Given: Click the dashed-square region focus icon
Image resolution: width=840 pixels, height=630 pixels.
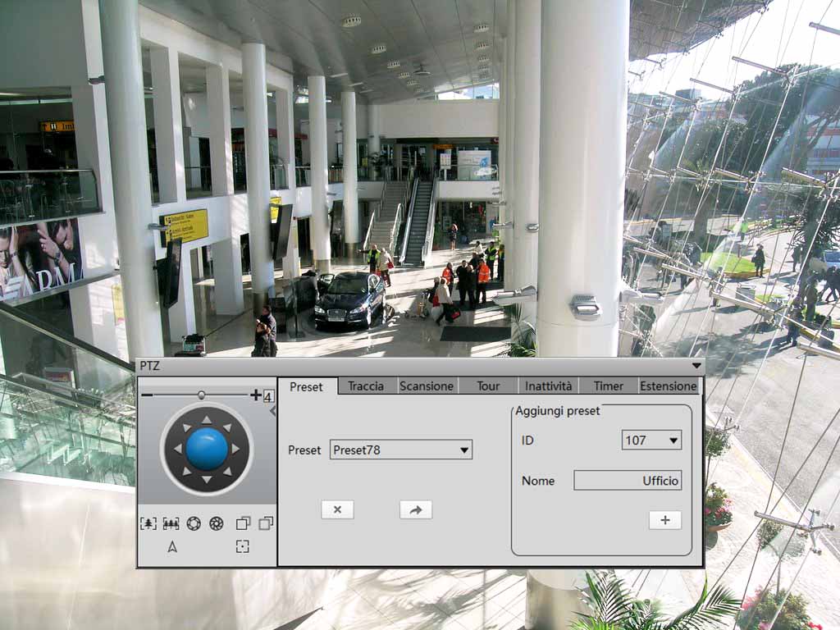Looking at the screenshot, I should tap(242, 547).
